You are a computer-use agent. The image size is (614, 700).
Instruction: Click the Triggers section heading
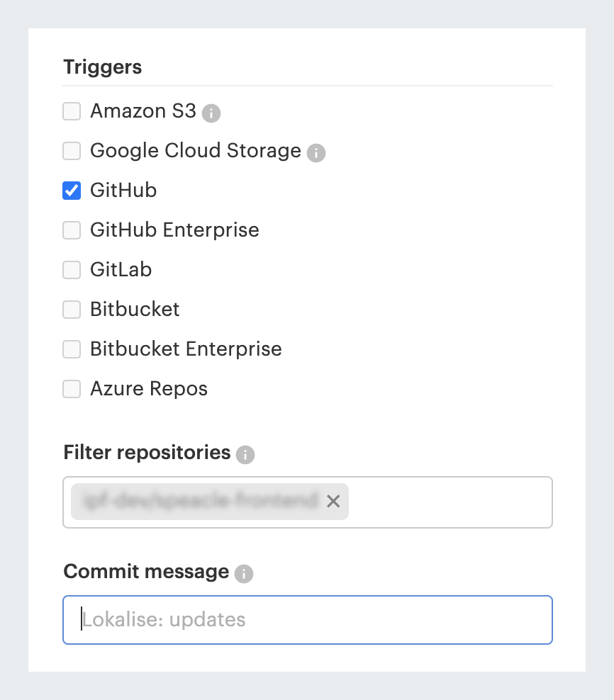pyautogui.click(x=102, y=67)
